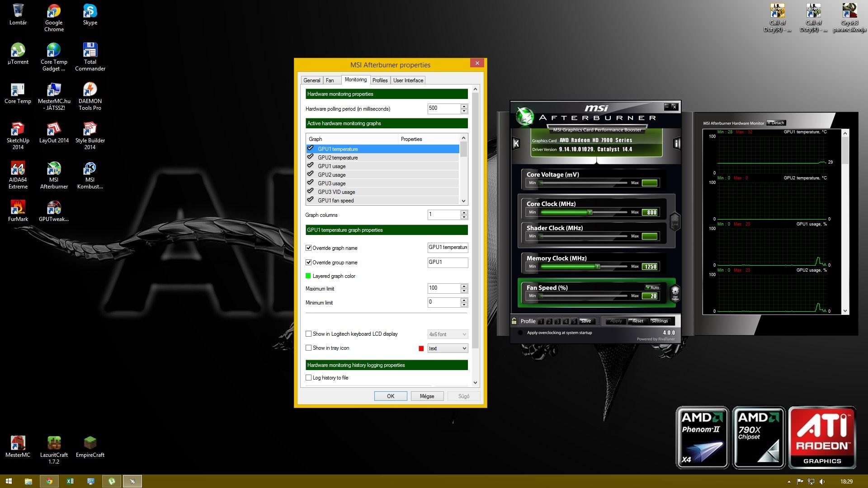868x488 pixels.
Task: Click the Override graph name text field
Action: 448,248
